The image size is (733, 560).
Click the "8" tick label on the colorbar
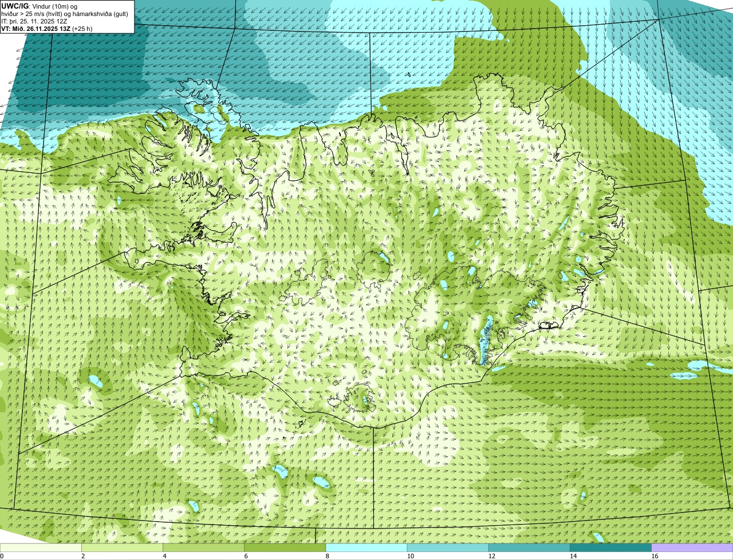(328, 556)
